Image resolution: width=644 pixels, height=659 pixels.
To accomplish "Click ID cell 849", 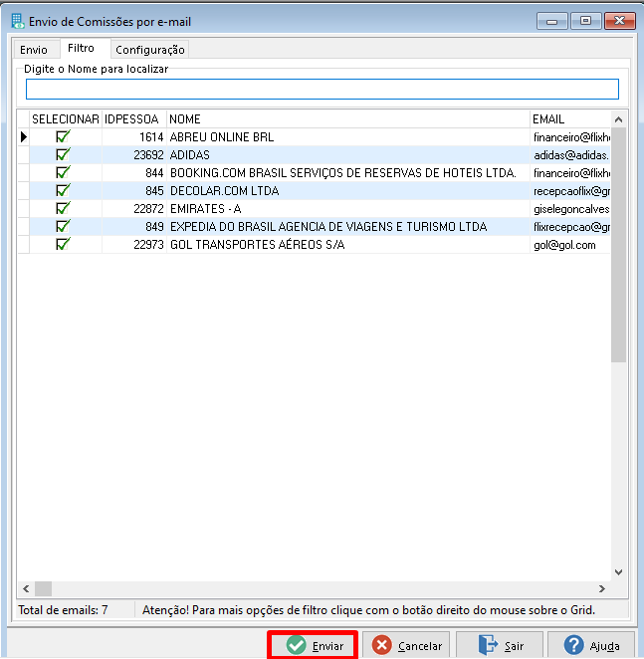I will pos(134,227).
